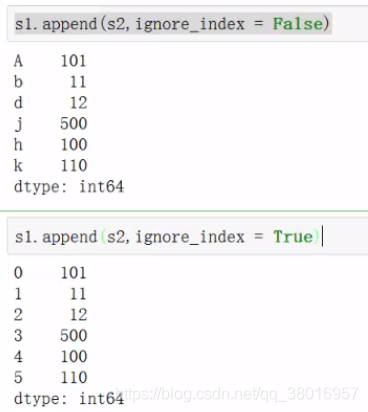The image size is (368, 412).
Task: Click index 3 in second output
Action: point(18,335)
